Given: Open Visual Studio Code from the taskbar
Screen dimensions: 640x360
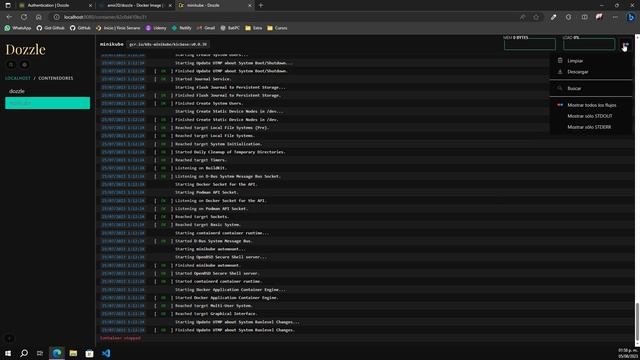Looking at the screenshot, I should 106,353.
